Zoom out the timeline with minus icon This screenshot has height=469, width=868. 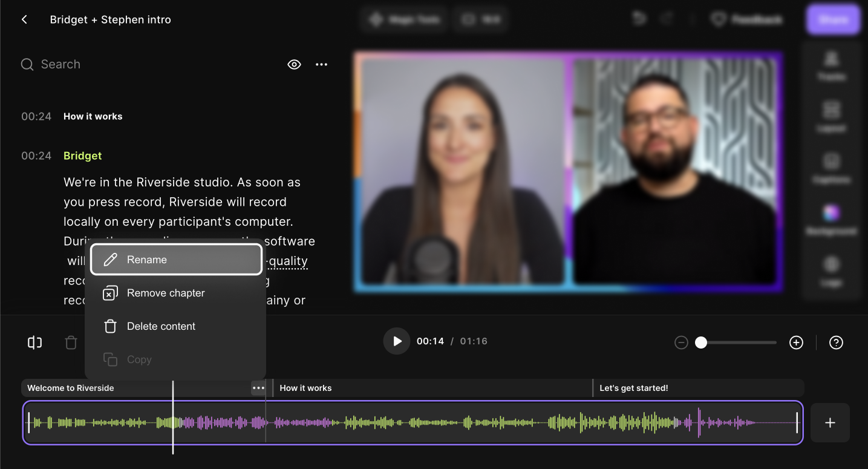coord(681,343)
